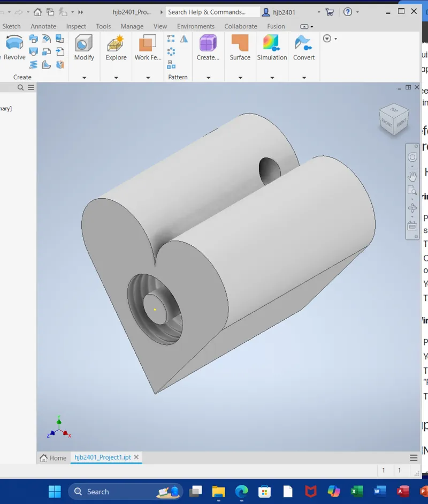Select the Orbit tool in navigation bar
428x504 pixels.
point(412,208)
